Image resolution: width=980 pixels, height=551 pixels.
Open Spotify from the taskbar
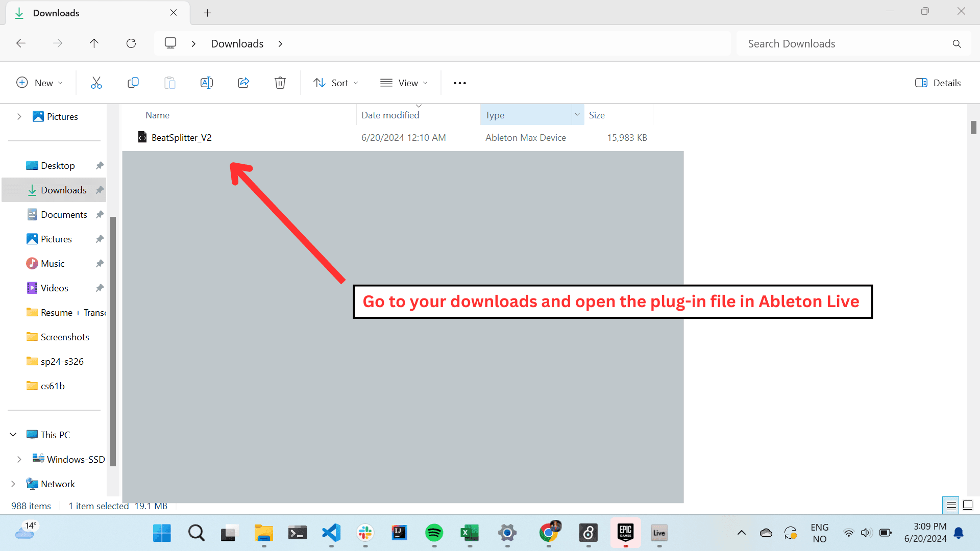point(435,532)
